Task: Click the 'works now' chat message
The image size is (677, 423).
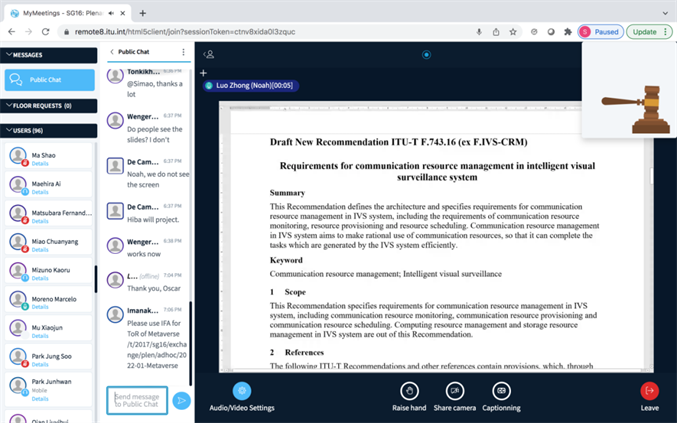Action: coord(144,254)
